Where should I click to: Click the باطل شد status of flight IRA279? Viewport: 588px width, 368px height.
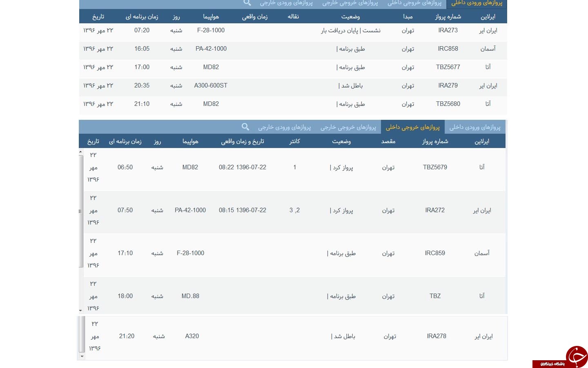[x=350, y=85]
